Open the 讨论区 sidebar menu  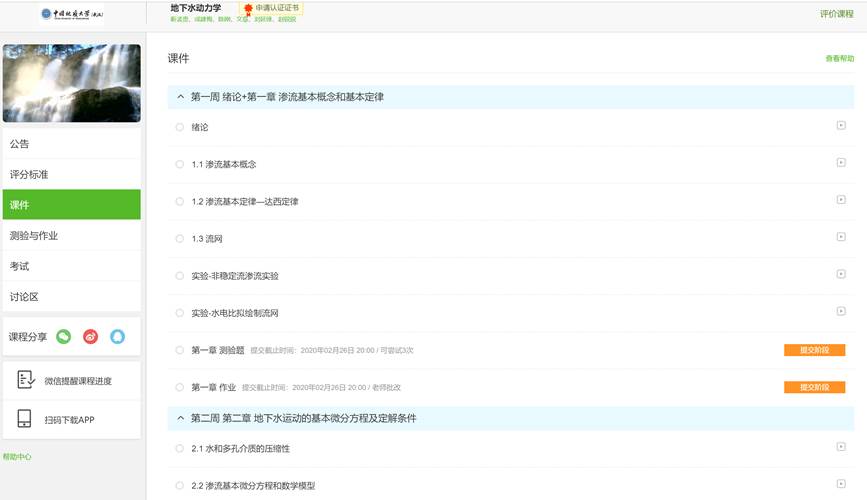coord(25,297)
